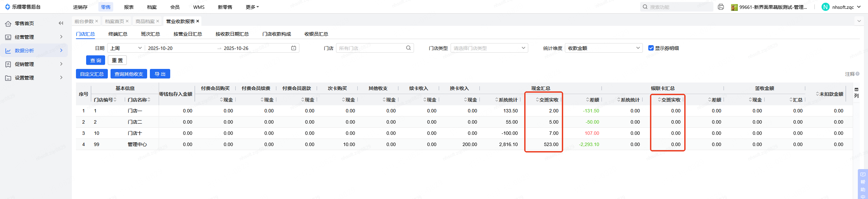Viewport: 868px width, 199px height.
Task: Click the 乐檬零售后台 logo
Action: click(22, 7)
